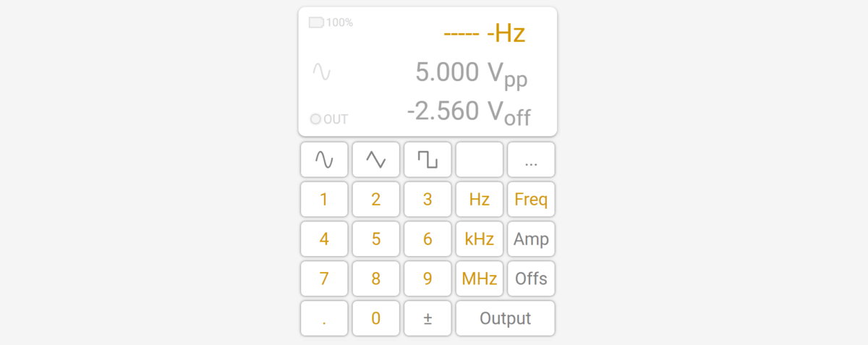Toggle sign with the ± key
868x345 pixels.
click(427, 318)
